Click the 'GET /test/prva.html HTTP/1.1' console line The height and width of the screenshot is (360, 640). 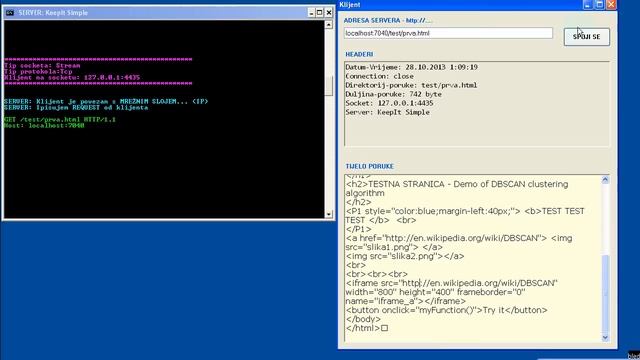pos(60,120)
